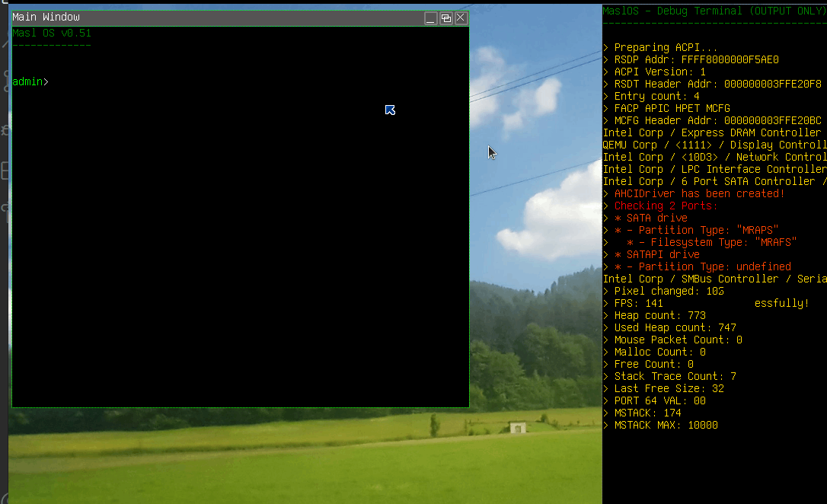Select the Preparing ACPI log line
Viewport: 827px width, 504px height.
pyautogui.click(x=663, y=47)
